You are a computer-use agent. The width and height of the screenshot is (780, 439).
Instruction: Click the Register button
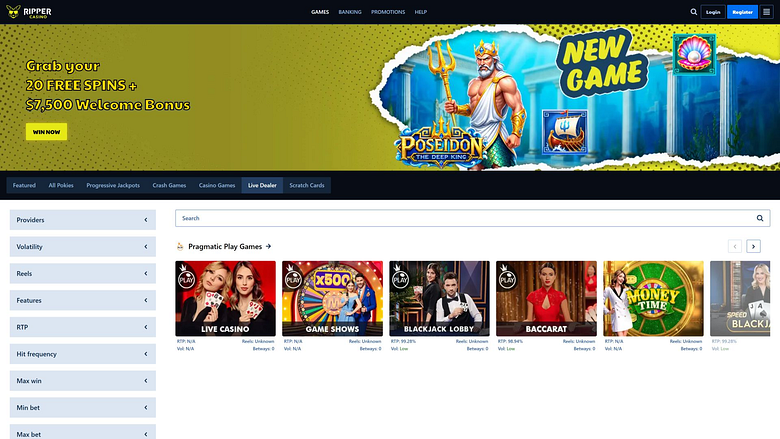click(x=742, y=12)
